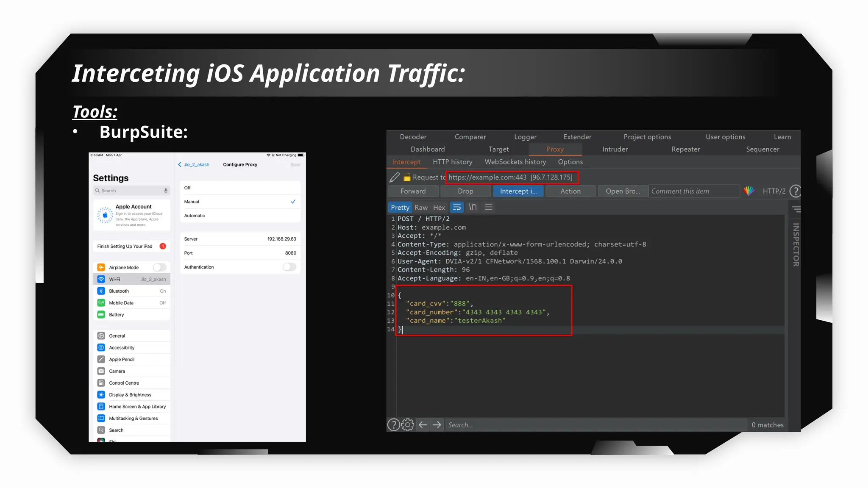868x488 pixels.
Task: Open the editor hamburger menu icon
Action: (488, 207)
